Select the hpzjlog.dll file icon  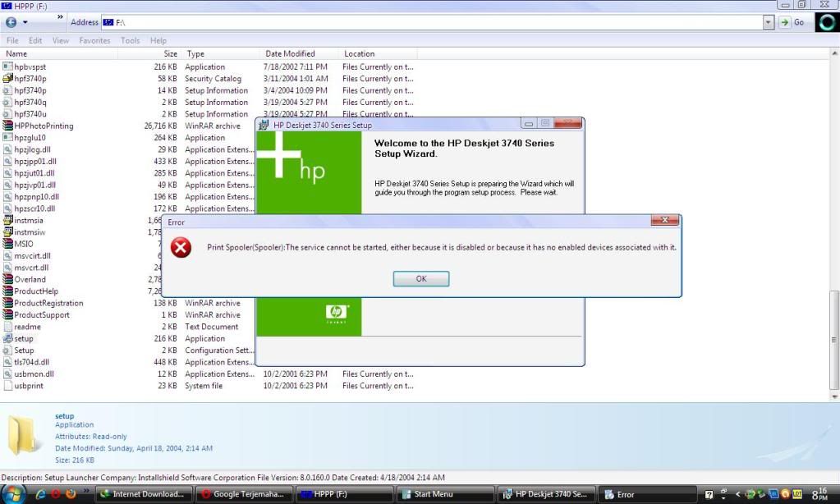7,149
